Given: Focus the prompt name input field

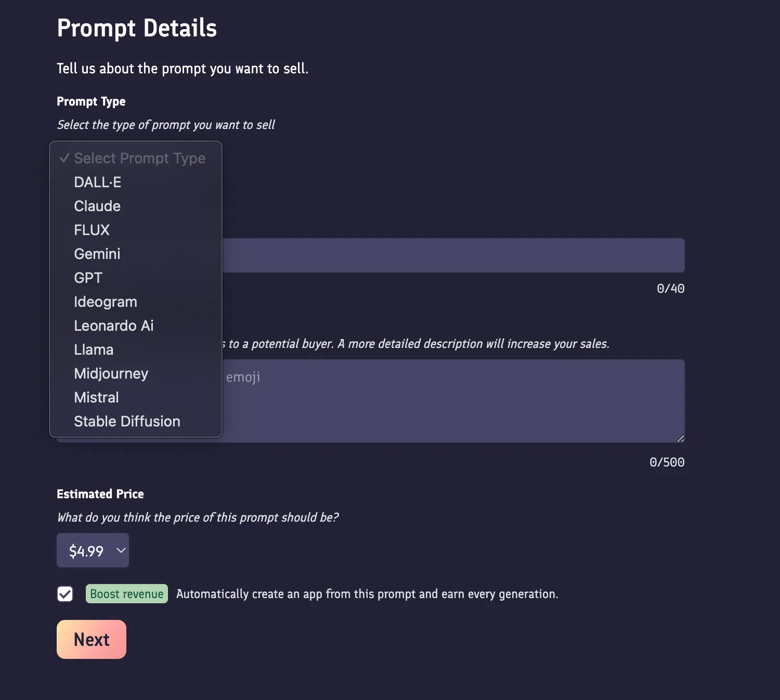Looking at the screenshot, I should 452,255.
